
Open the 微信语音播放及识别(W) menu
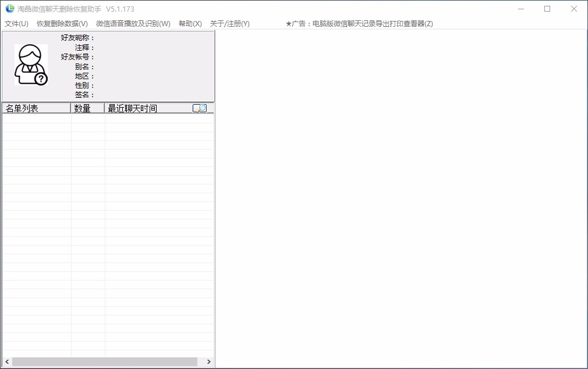coord(133,24)
